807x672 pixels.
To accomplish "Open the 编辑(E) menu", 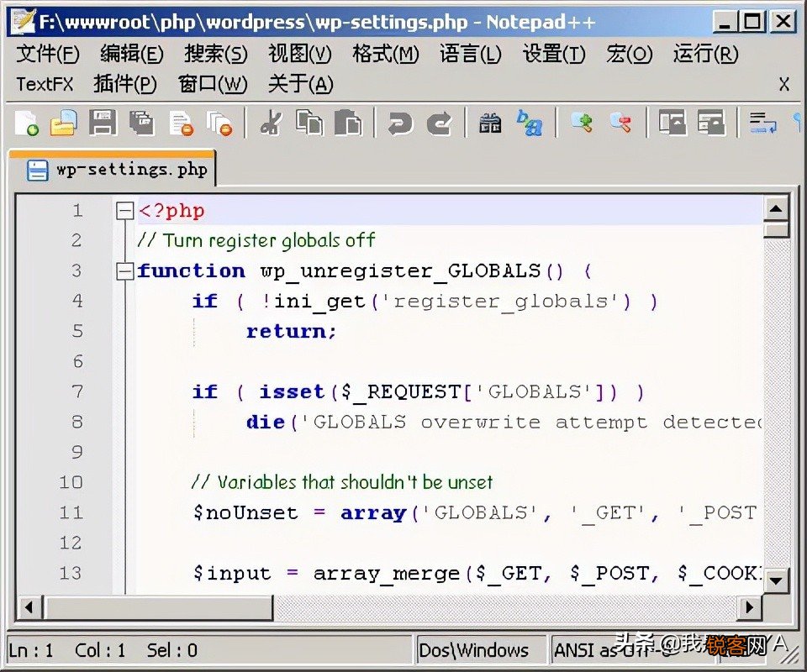I will [132, 54].
